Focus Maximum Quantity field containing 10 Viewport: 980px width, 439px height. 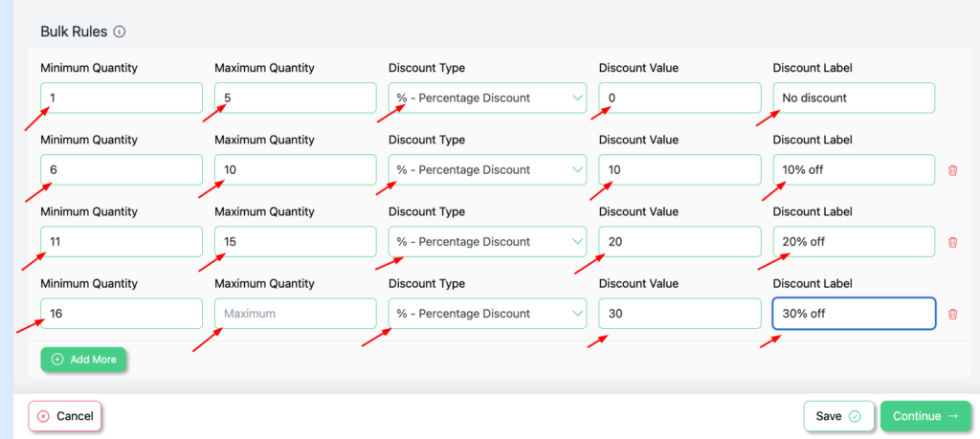pos(296,170)
